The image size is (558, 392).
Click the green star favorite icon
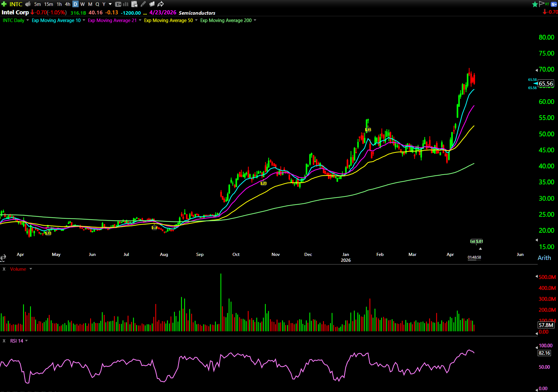coord(535,4)
